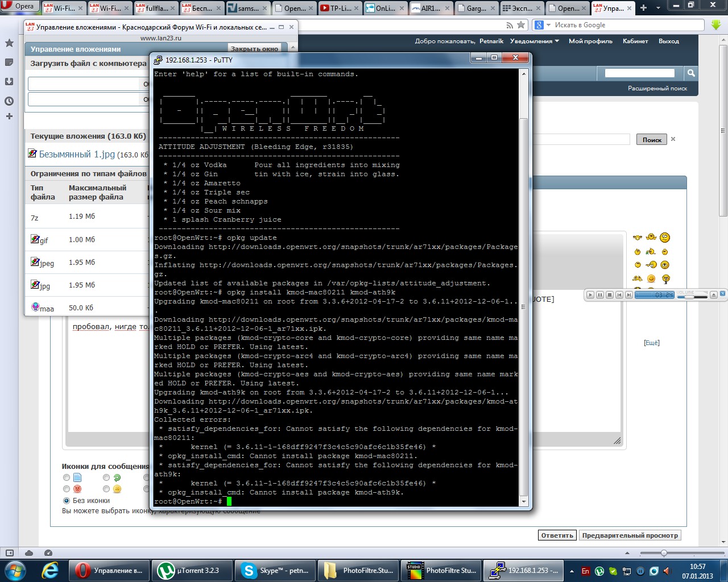The width and height of the screenshot is (728, 582).
Task: Open Opera bookmarks star panel in sidebar
Action: pyautogui.click(x=9, y=43)
